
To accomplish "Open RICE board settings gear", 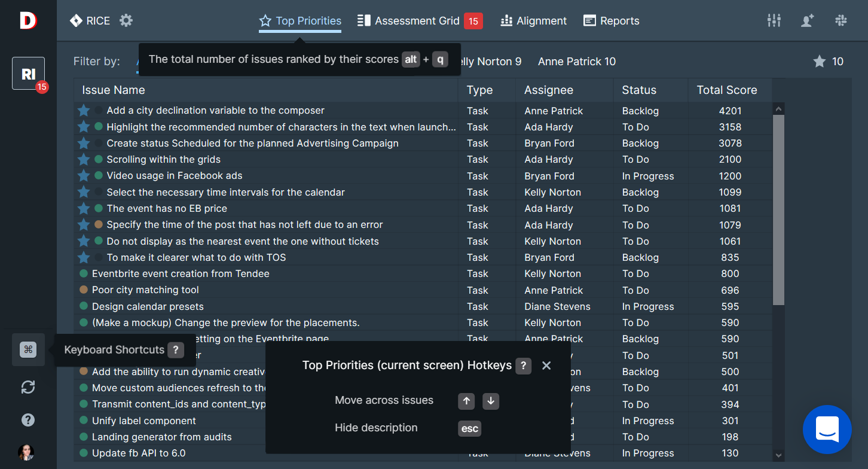I will 126,21.
